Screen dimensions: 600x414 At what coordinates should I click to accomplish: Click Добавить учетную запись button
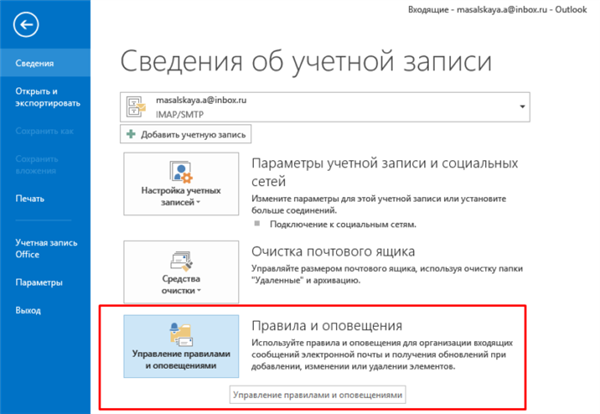click(186, 134)
